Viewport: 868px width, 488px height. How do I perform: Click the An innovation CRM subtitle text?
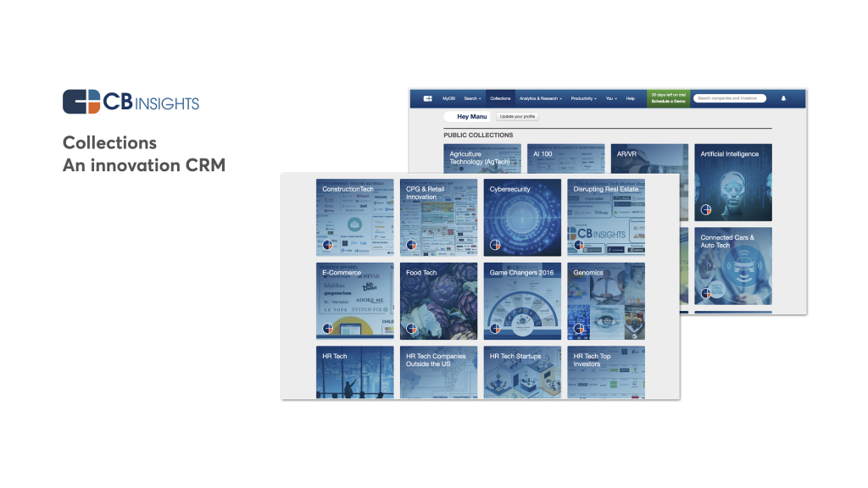tap(144, 165)
